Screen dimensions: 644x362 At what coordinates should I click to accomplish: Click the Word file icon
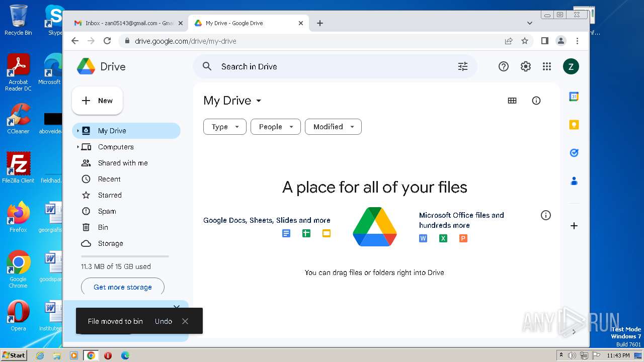point(423,238)
